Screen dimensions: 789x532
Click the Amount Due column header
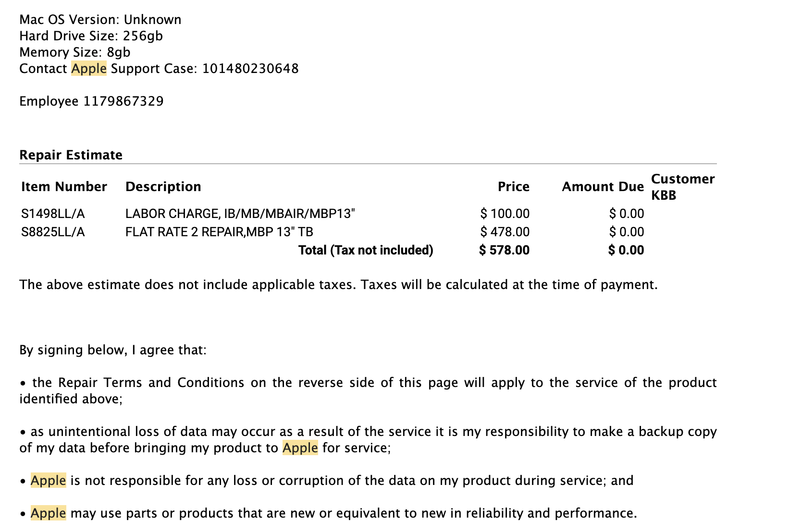603,187
